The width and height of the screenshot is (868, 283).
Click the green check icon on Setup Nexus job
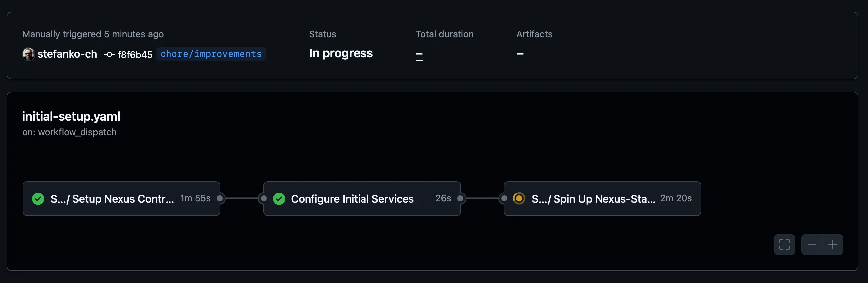tap(38, 199)
